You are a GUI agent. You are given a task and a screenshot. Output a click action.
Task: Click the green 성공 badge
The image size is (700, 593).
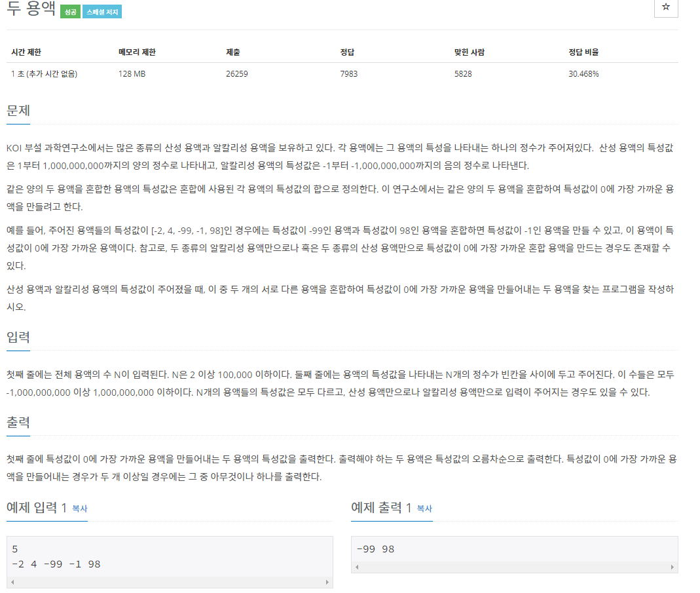point(71,12)
